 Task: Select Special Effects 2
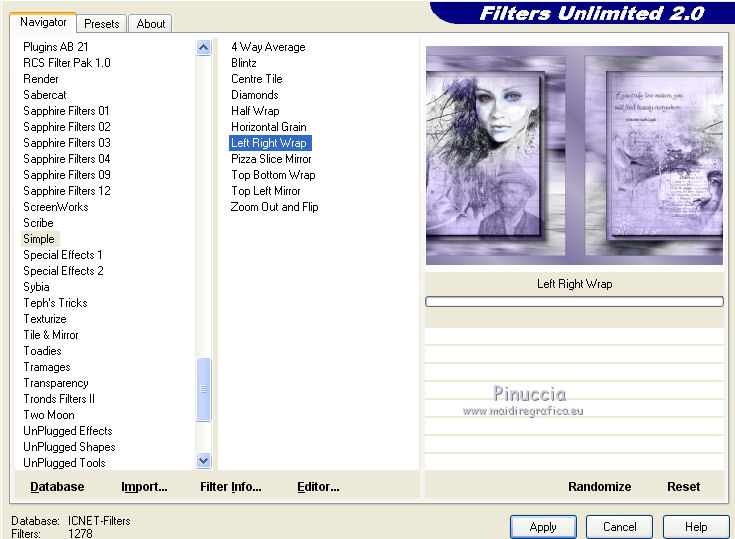click(x=63, y=270)
